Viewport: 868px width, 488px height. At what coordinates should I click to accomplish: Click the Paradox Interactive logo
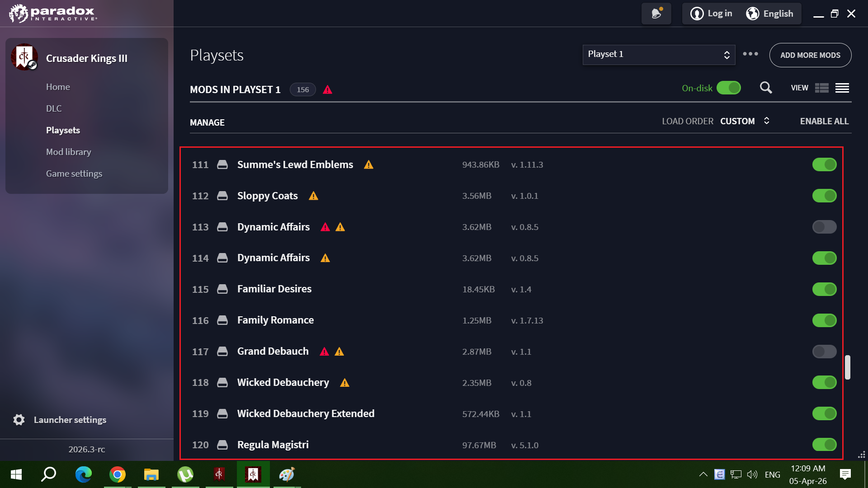pyautogui.click(x=53, y=13)
